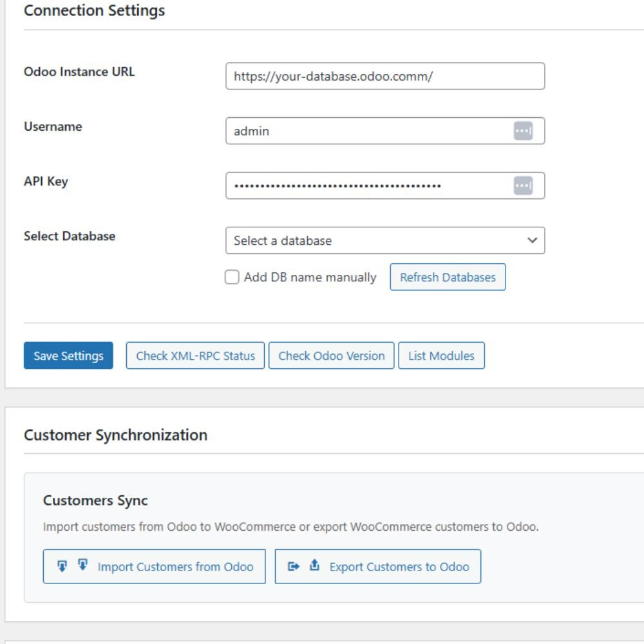Click the 'Import Customers from Odoo' text

(x=175, y=567)
